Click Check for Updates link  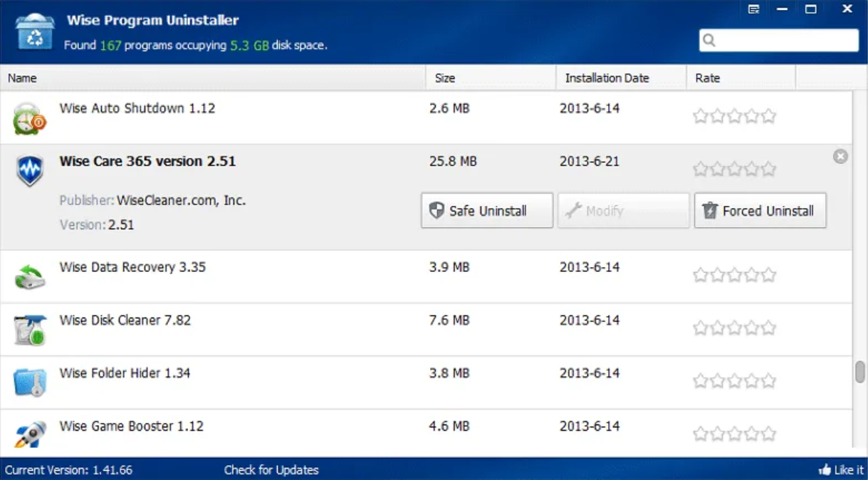[x=271, y=470]
